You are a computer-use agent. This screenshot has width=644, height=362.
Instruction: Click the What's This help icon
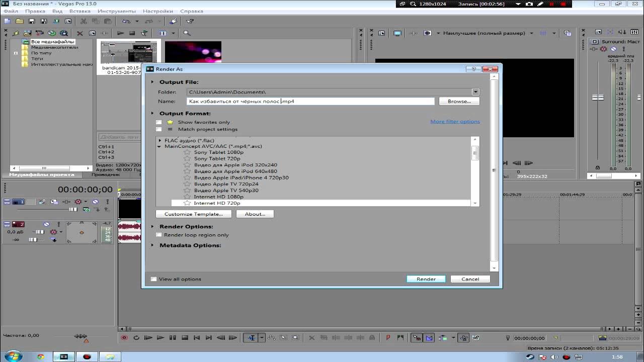(x=190, y=21)
